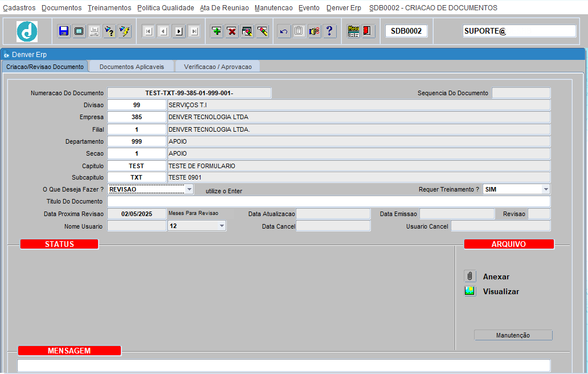Click the Numeracao Do Documento field

coord(189,93)
